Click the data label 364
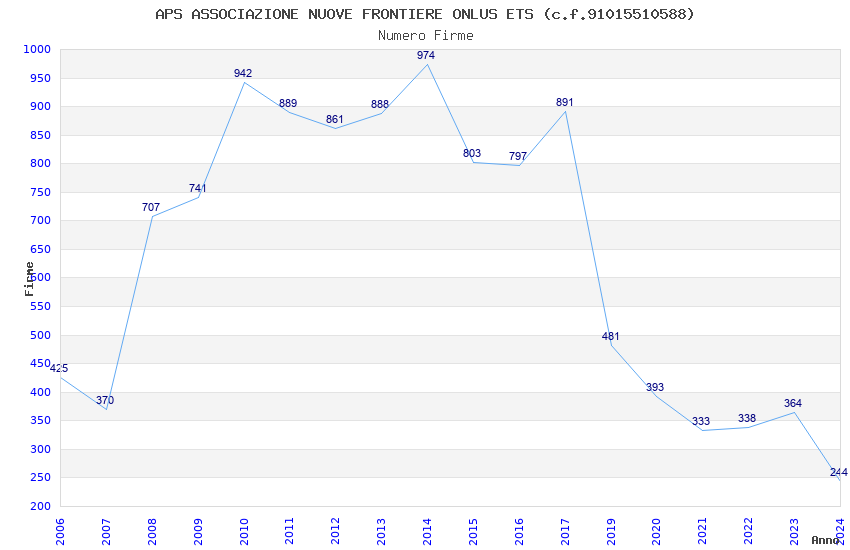 click(793, 403)
